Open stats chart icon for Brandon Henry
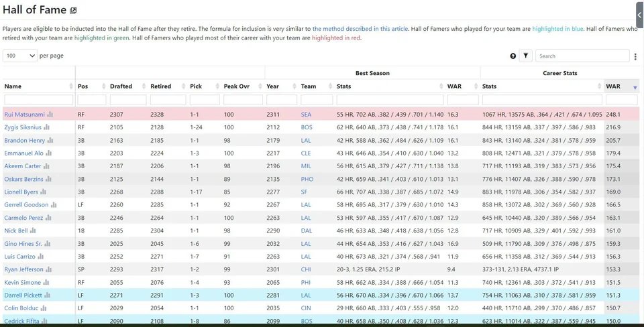The image size is (644, 327). coord(50,140)
